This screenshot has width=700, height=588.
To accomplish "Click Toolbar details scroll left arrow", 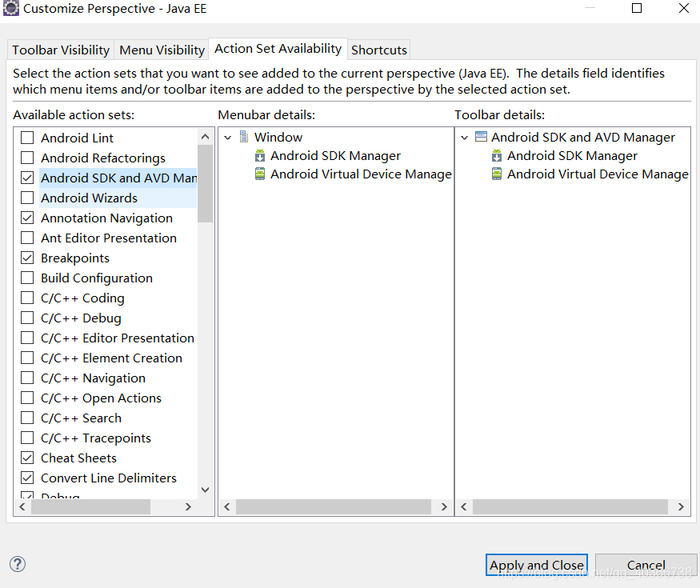I will coord(463,506).
